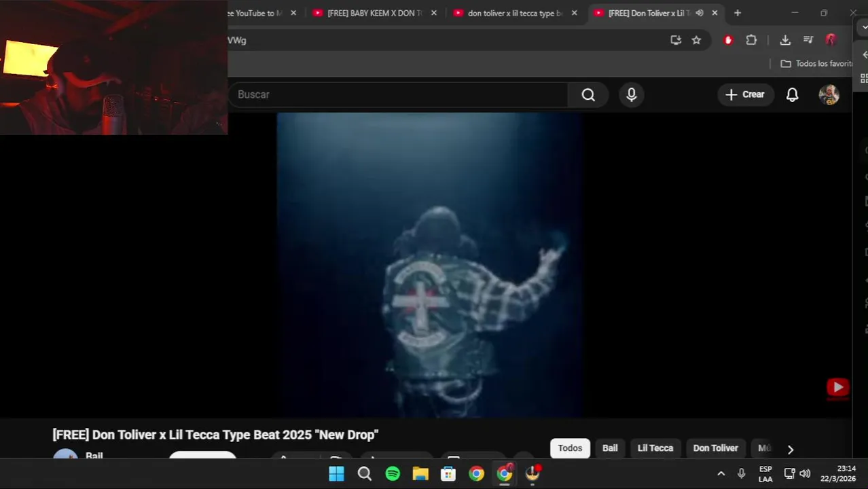Select the Lil Tecca filter chip

(x=655, y=448)
